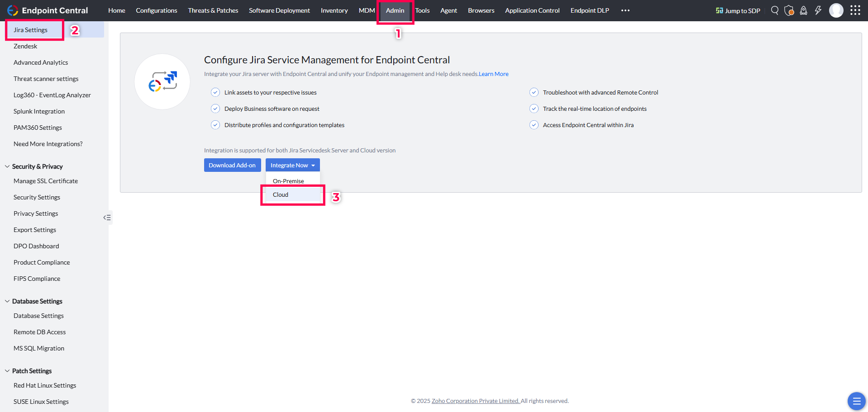Image resolution: width=868 pixels, height=412 pixels.
Task: Open the DPO Dashboard
Action: [36, 246]
